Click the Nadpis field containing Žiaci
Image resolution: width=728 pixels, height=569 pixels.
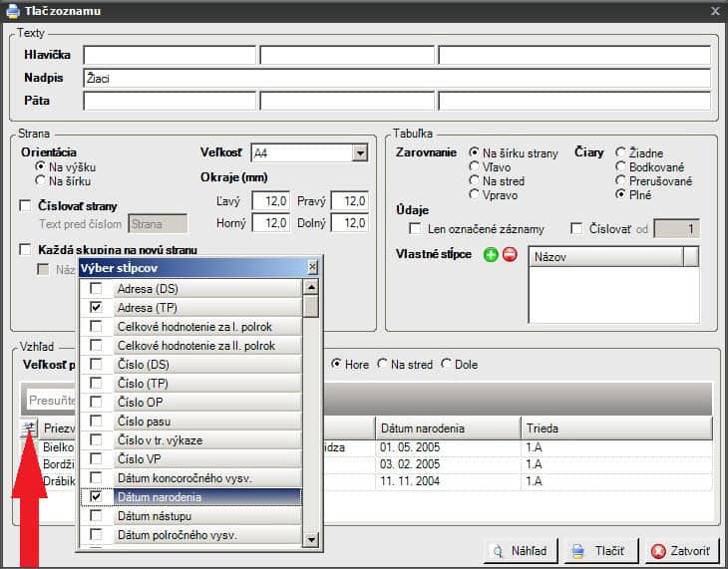[397, 78]
